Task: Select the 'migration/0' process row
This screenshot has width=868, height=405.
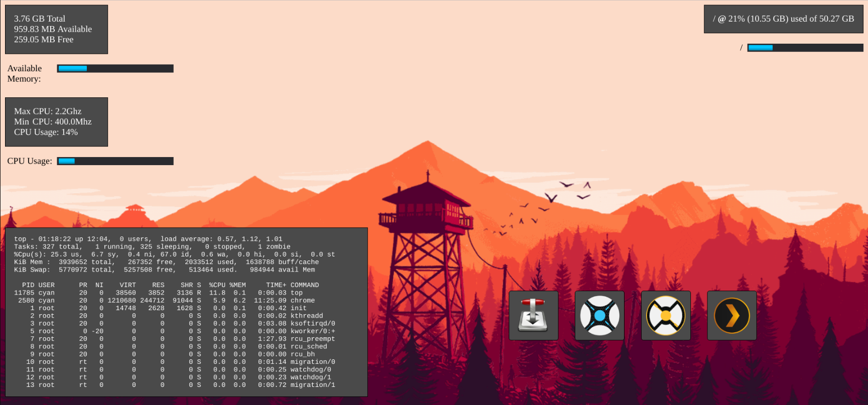Action: click(181, 362)
